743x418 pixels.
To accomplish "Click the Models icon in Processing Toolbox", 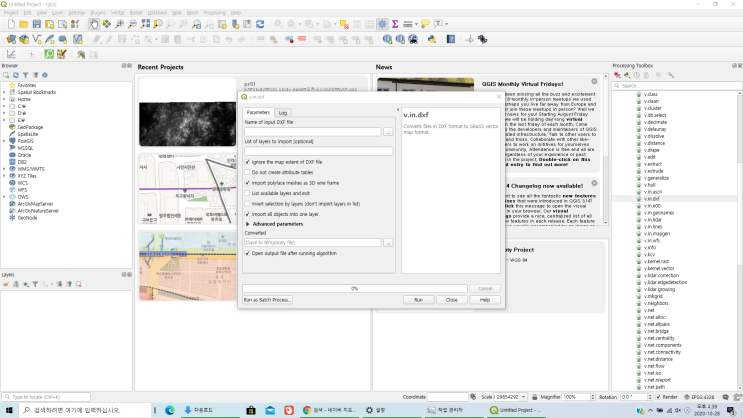I will [617, 75].
